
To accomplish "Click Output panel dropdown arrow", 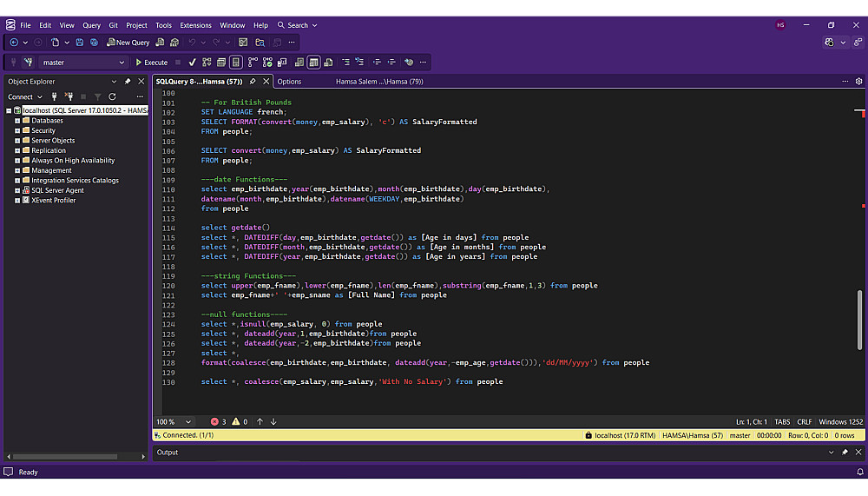I will click(831, 453).
